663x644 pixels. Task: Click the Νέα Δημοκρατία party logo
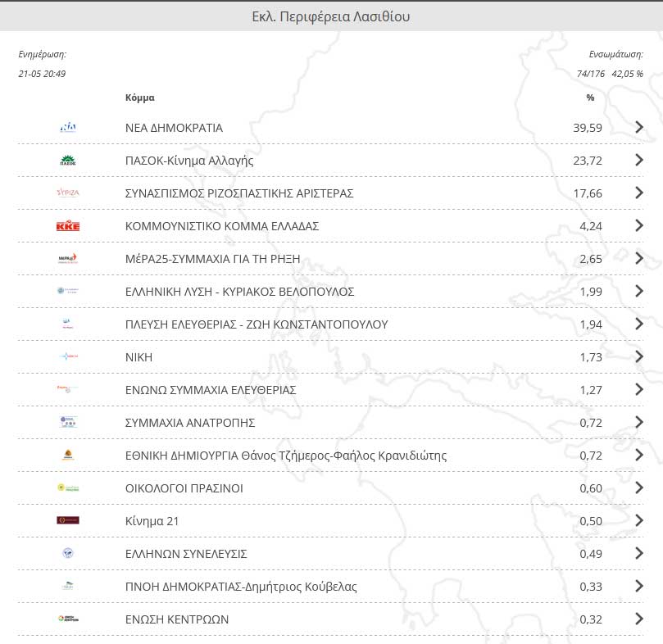pos(68,127)
